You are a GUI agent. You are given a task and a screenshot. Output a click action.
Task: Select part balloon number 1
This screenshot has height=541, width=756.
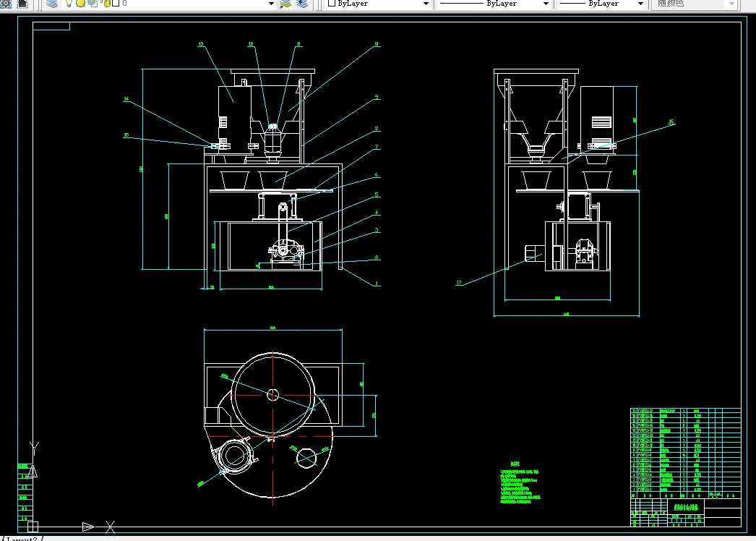377,284
